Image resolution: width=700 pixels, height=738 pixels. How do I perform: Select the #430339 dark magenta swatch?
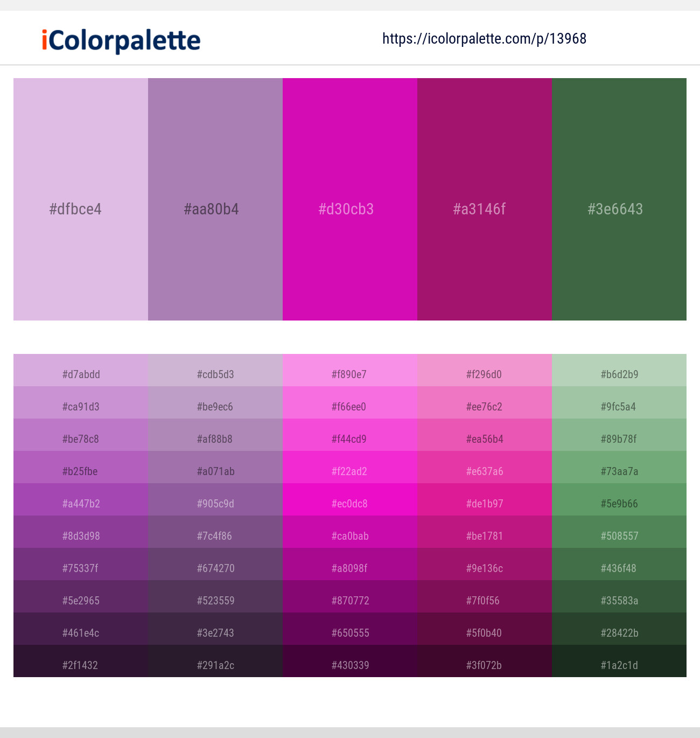pyautogui.click(x=349, y=665)
